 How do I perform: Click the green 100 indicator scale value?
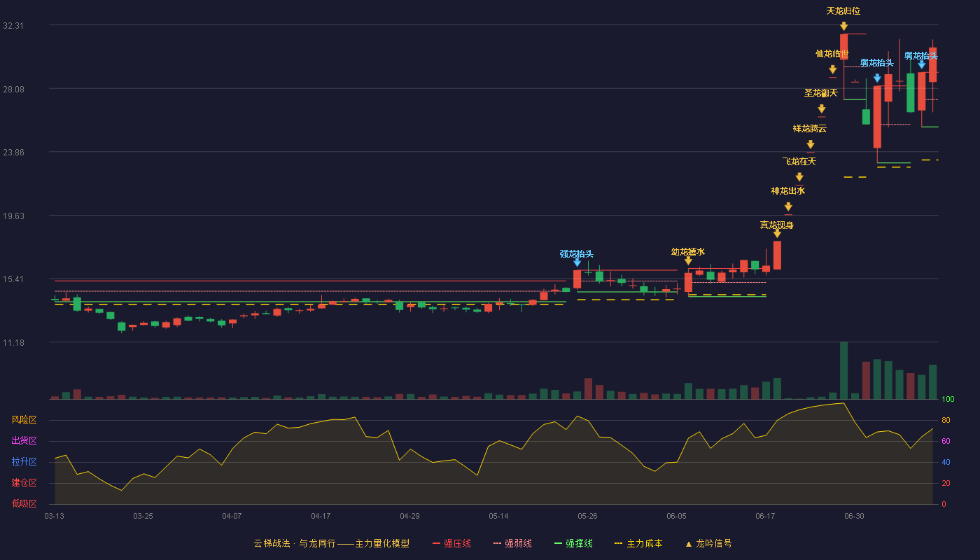coord(948,400)
